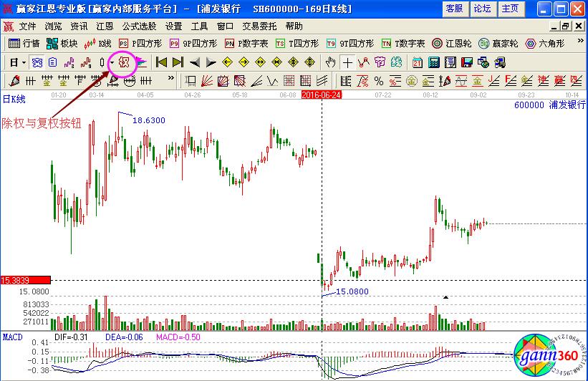
Task: Open the 六角形 hexagon chart tool
Action: pyautogui.click(x=545, y=44)
